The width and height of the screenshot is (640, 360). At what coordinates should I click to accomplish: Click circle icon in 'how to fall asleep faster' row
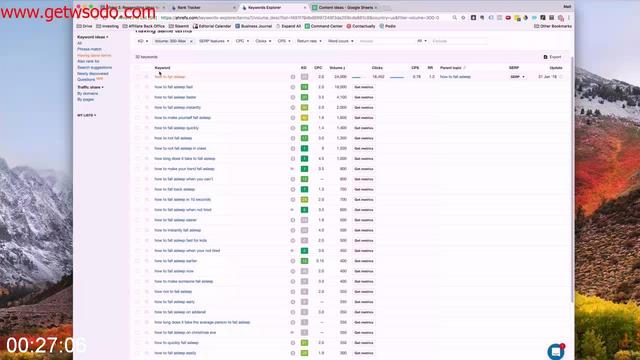(x=293, y=97)
